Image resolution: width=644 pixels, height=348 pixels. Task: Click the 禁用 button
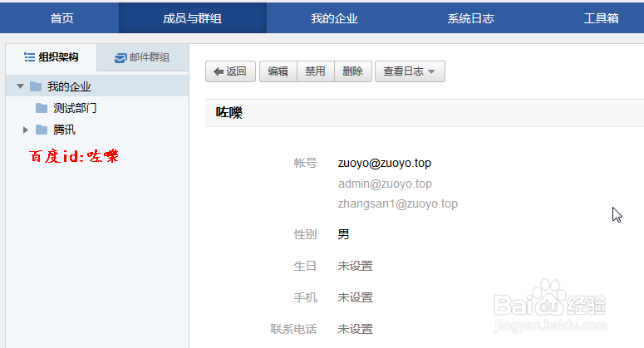coord(316,71)
